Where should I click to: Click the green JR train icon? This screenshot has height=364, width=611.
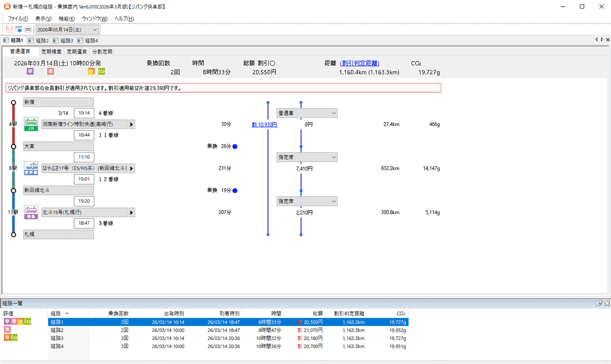pos(31,124)
